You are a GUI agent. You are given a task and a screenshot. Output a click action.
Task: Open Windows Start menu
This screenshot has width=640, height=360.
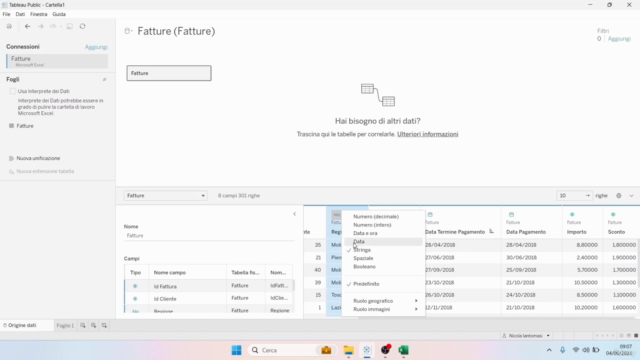click(x=236, y=350)
